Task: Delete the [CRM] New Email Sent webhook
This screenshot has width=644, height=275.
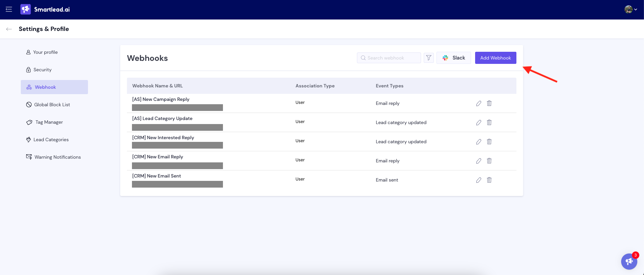Action: (489, 180)
